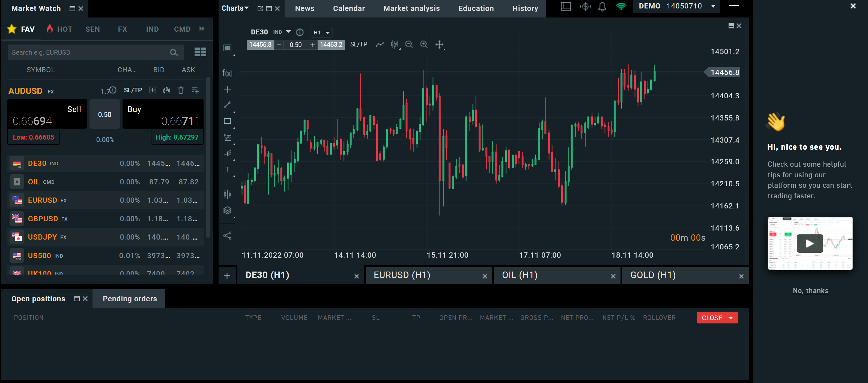The image size is (868, 383).
Task: Select the Fibonacci retracement tool
Action: 228,137
